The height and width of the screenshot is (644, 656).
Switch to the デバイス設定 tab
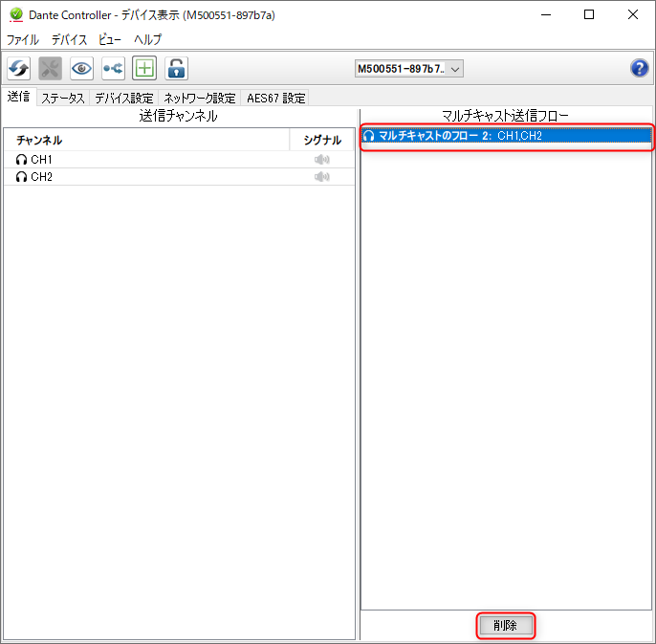124,98
